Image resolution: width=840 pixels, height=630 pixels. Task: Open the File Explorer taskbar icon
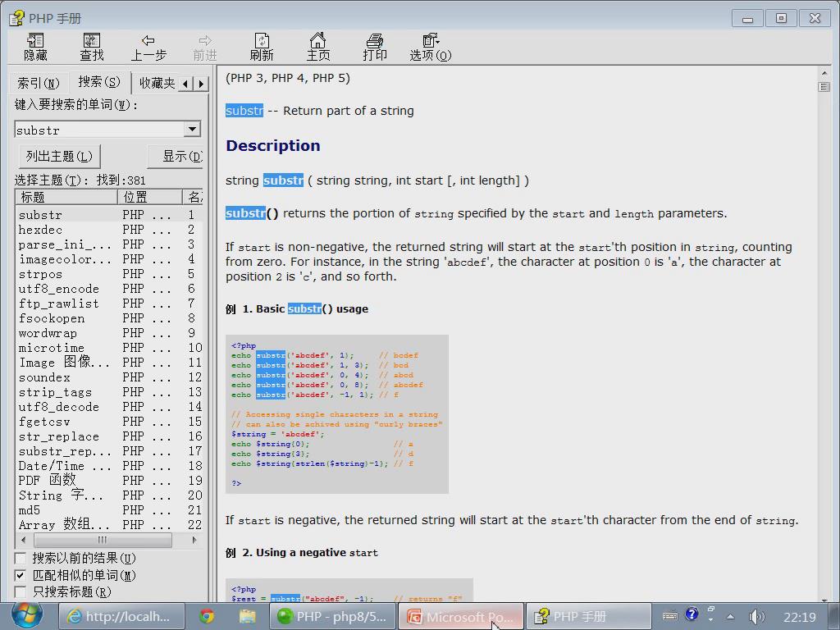tap(247, 617)
